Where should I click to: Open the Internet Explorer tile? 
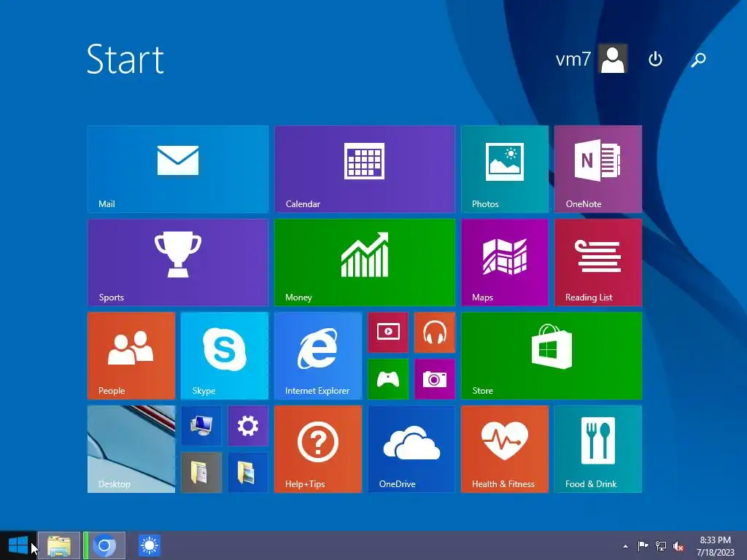coord(318,356)
